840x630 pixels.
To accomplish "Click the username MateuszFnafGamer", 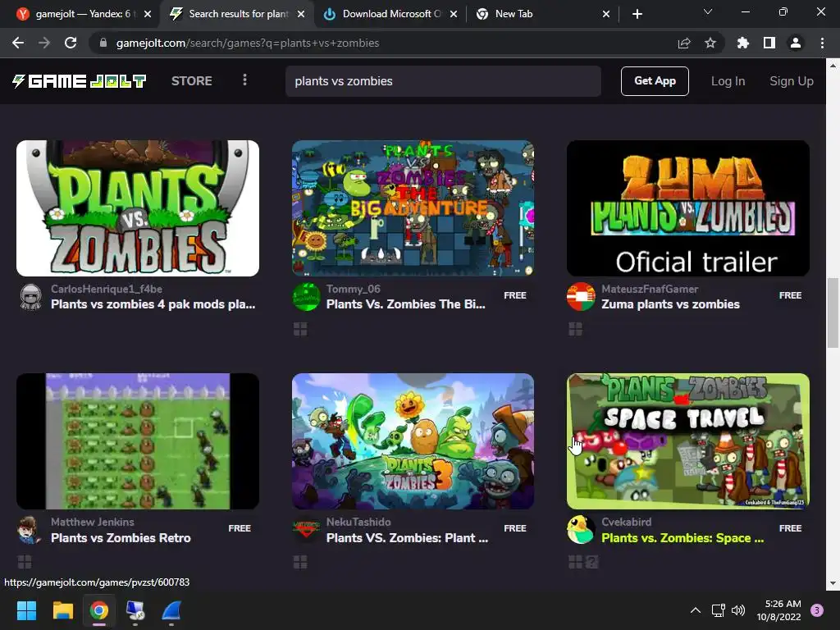I will (x=650, y=289).
